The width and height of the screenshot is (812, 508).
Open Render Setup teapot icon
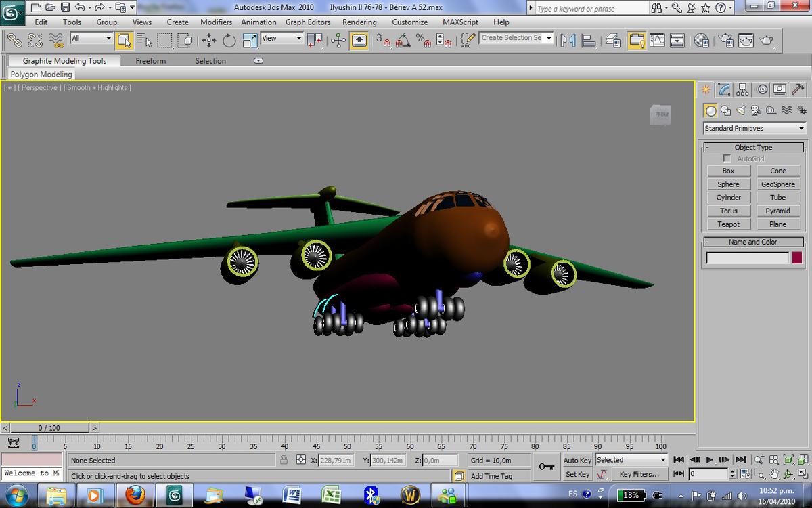725,41
